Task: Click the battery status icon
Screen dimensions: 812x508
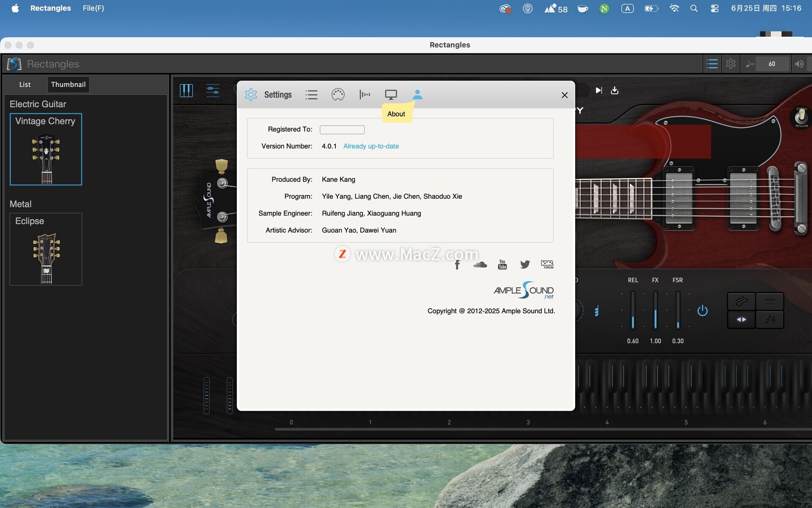Action: (651, 8)
